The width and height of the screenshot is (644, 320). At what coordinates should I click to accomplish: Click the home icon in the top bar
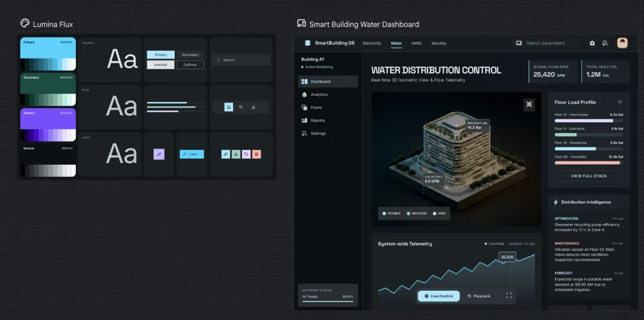tap(592, 43)
